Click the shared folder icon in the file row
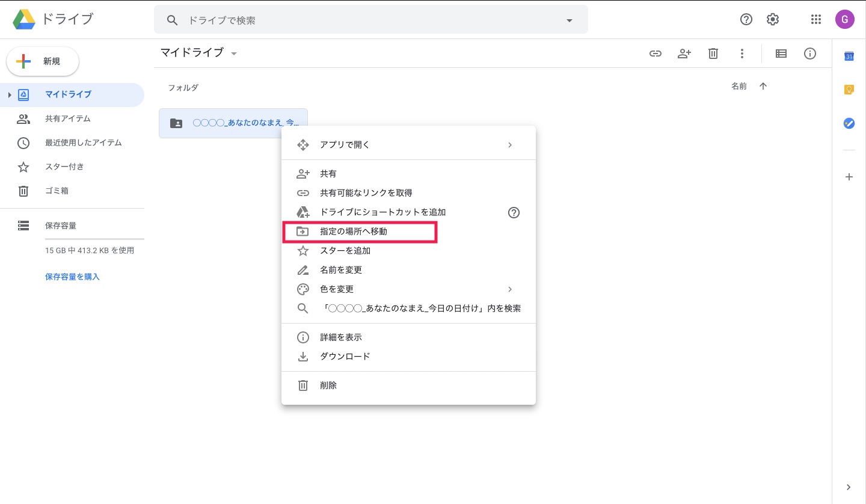The height and width of the screenshot is (504, 866). [176, 123]
